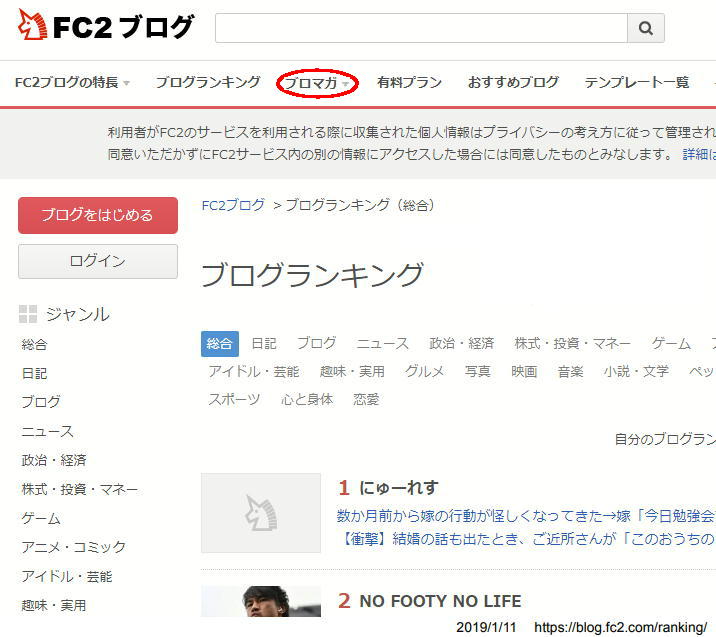Screen dimensions: 716x637
Task: Switch to the 写真 ranking tab
Action: [x=478, y=372]
